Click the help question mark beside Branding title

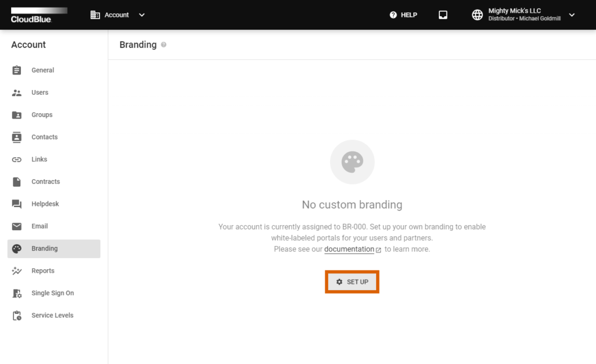pos(164,45)
